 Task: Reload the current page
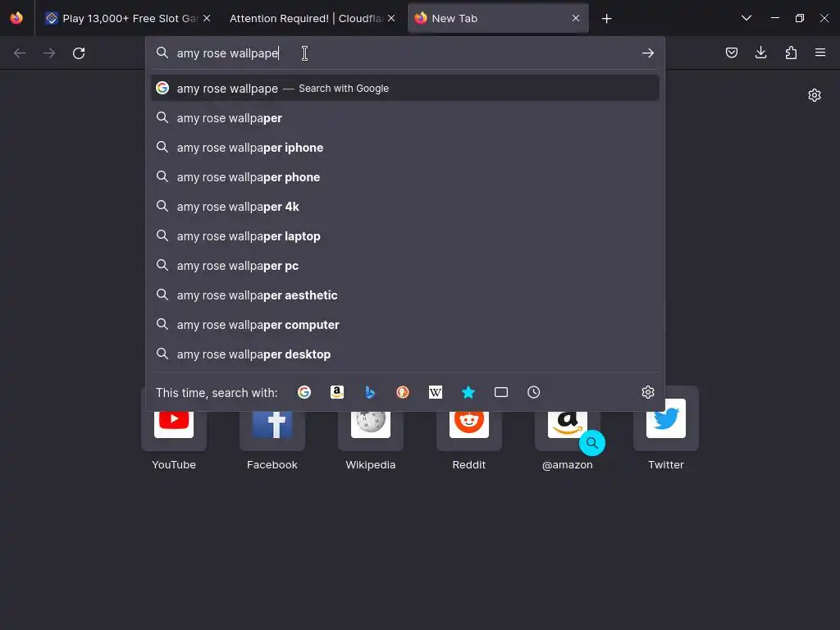[79, 53]
